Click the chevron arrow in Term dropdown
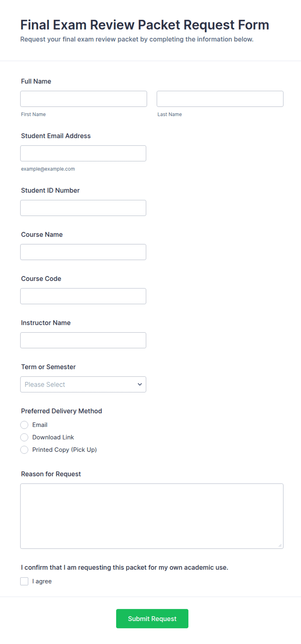The image size is (301, 644). tap(140, 384)
